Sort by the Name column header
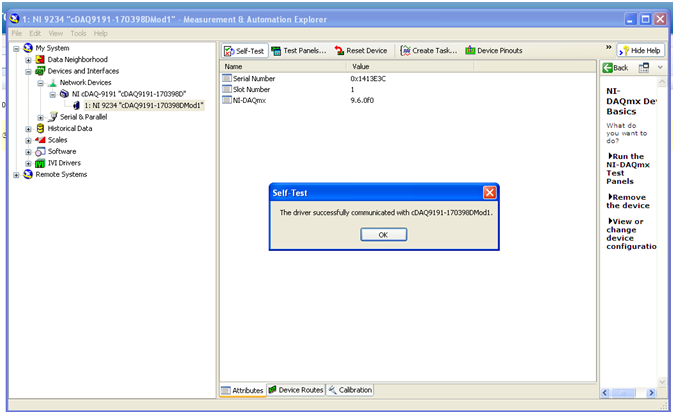Screen dimensions: 674x412 pos(284,67)
